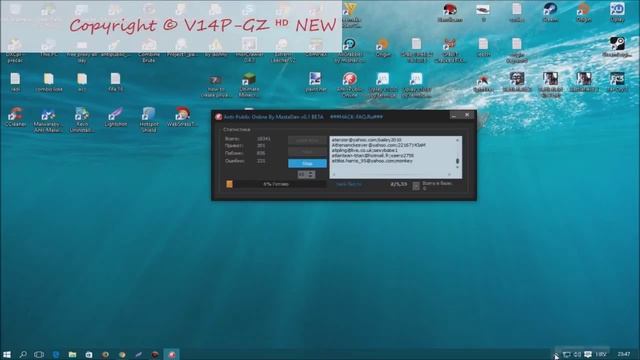Select the 'acc' text file on desktop
The image size is (640, 360).
82,82
